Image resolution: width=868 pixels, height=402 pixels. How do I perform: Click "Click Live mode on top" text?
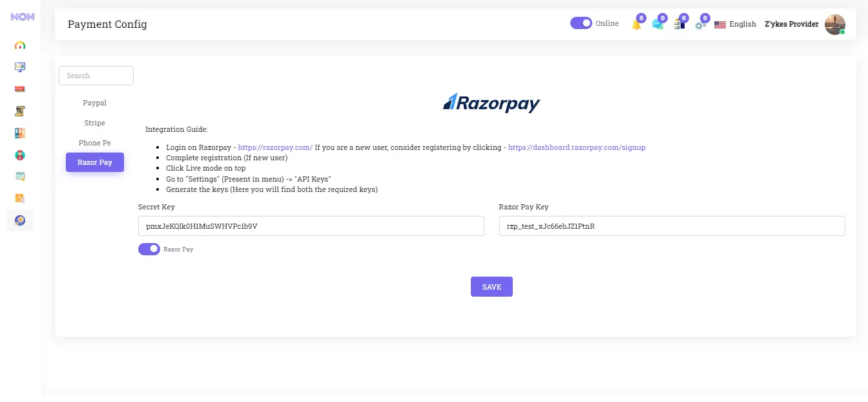coord(206,168)
